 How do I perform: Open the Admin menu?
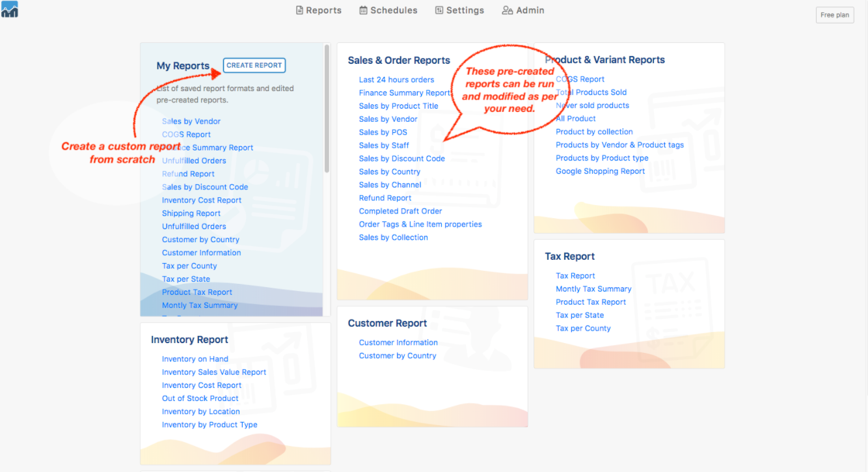tap(523, 10)
